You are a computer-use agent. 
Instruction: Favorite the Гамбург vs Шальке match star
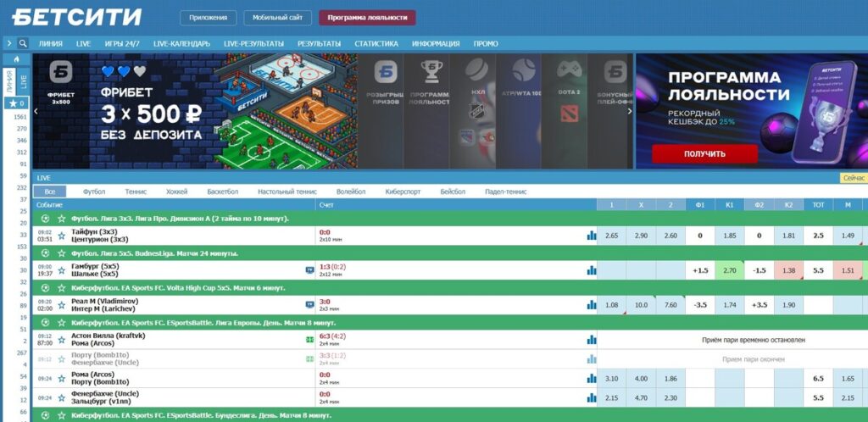click(x=61, y=270)
